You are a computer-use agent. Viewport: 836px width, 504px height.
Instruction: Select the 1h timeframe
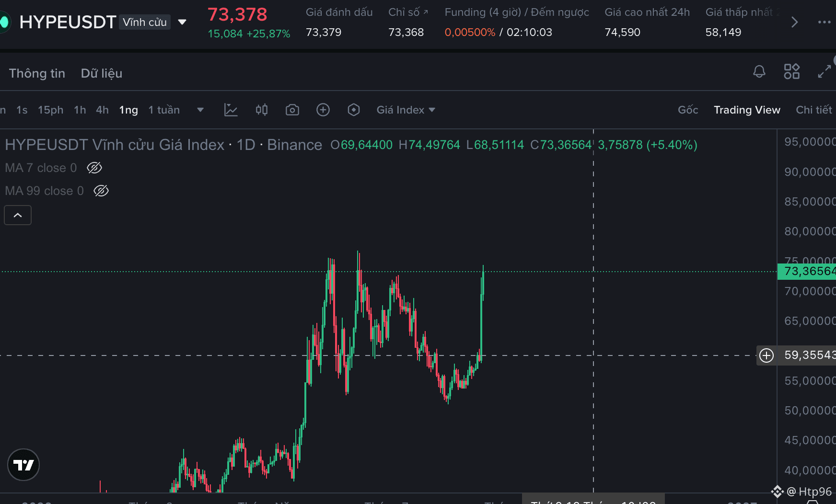pos(80,110)
